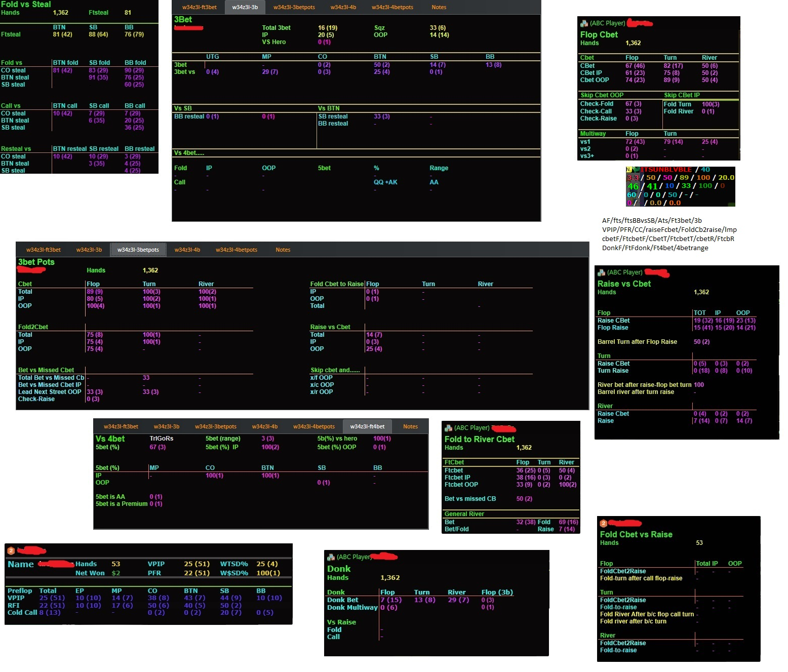788x672 pixels.
Task: Click the 'Sqz' label in 3Bet panel
Action: click(x=379, y=28)
